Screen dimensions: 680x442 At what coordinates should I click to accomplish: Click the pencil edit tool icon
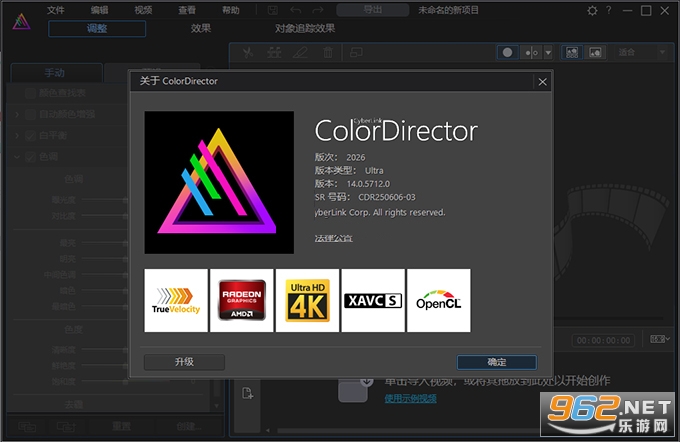click(301, 53)
